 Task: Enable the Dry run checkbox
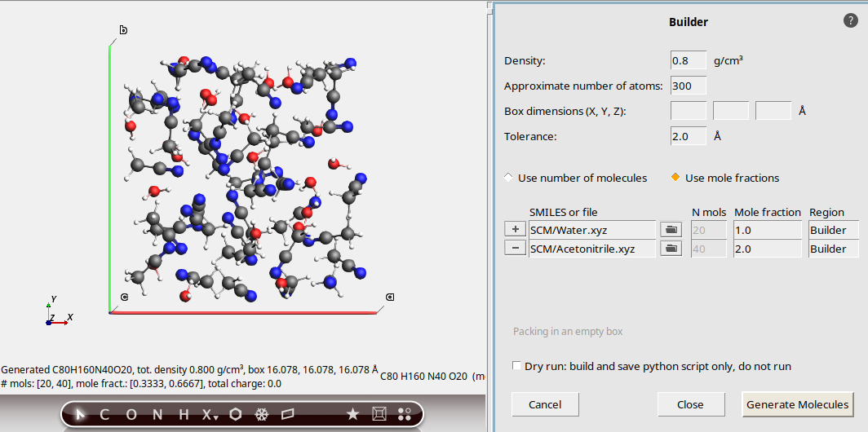click(516, 367)
